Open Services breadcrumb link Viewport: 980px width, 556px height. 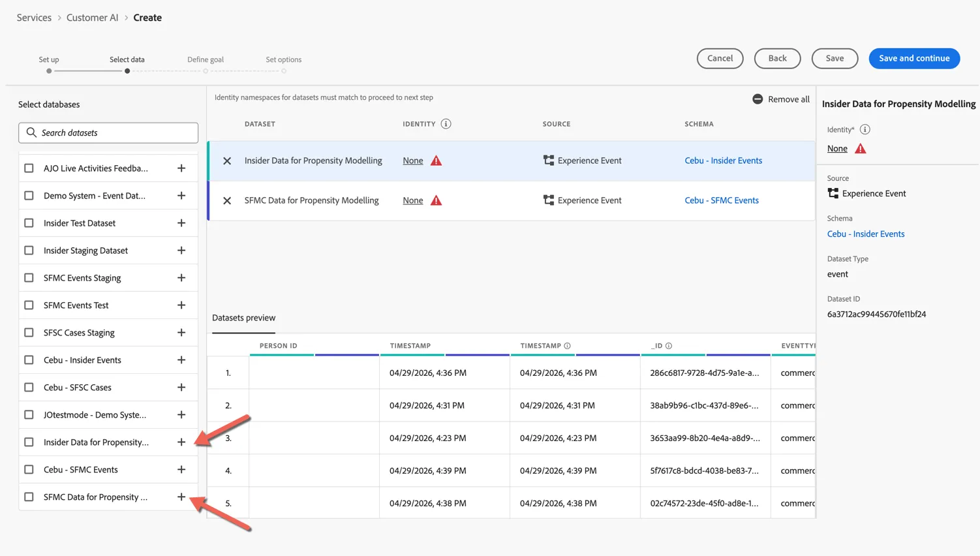(x=34, y=18)
